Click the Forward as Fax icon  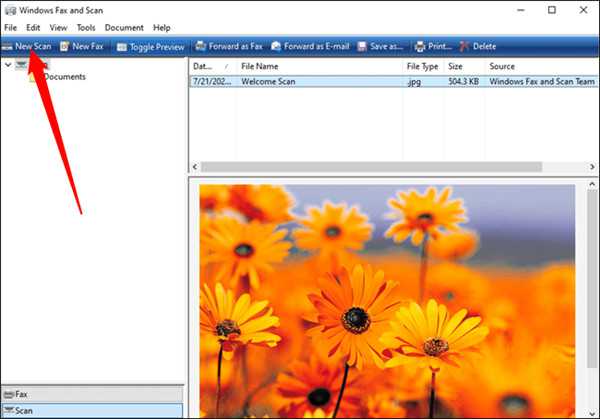point(201,46)
